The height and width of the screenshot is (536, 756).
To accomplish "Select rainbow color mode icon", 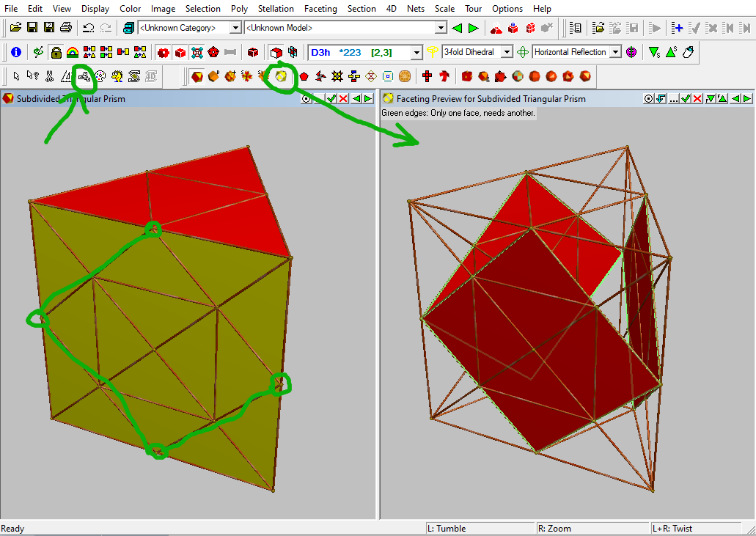I will [73, 52].
